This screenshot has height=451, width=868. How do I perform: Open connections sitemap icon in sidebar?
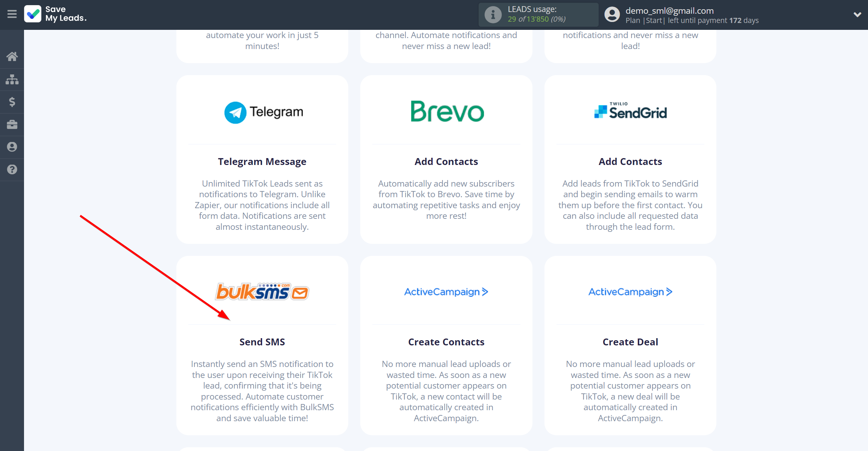tap(12, 79)
